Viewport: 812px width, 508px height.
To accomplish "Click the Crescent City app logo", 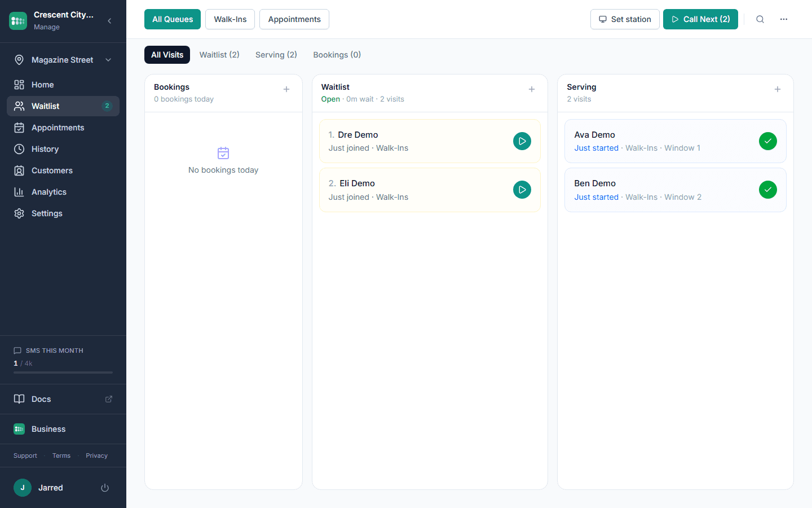I will (x=18, y=21).
